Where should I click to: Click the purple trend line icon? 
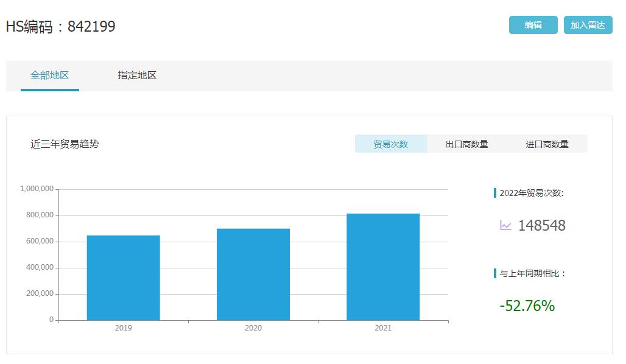(x=505, y=226)
